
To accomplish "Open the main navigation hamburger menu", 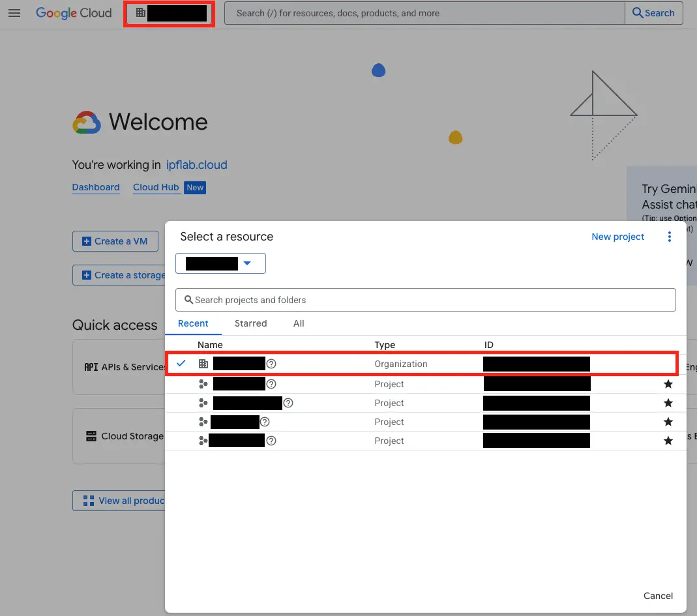I will point(14,13).
